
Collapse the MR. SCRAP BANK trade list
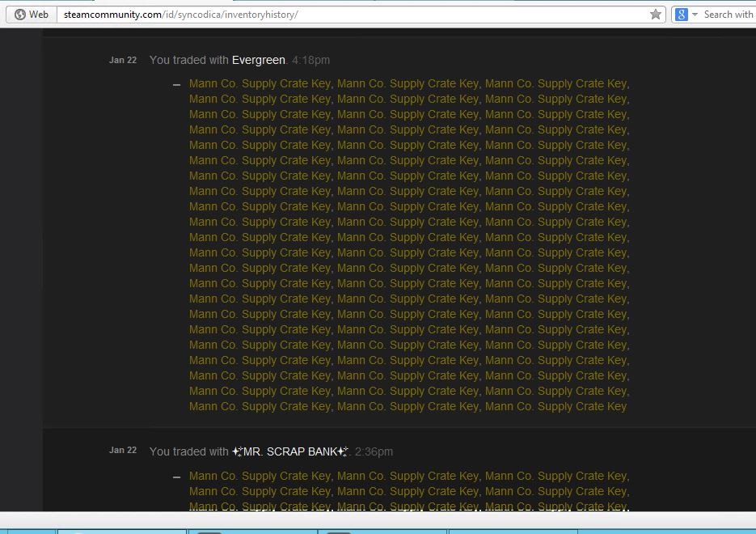click(177, 477)
